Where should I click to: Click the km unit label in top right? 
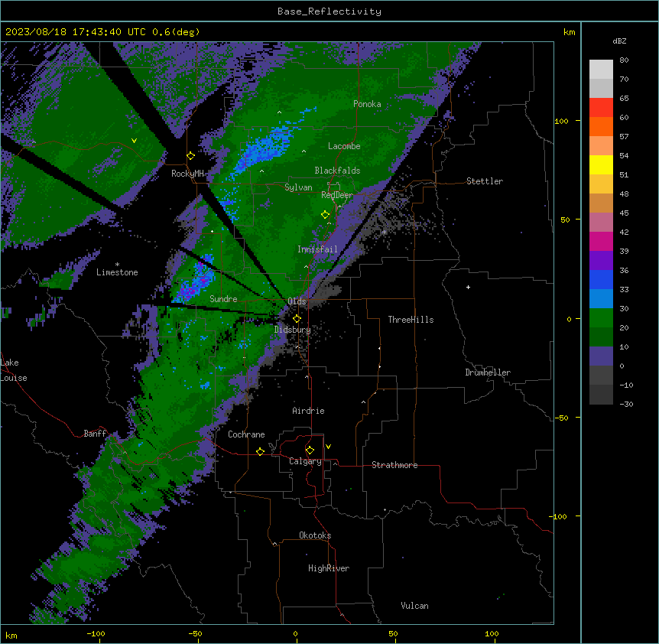point(569,32)
